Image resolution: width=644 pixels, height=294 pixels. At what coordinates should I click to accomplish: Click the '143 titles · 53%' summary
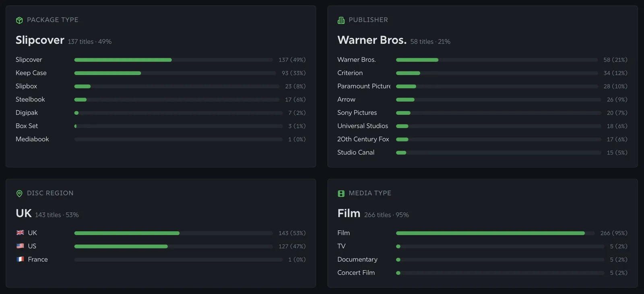(57, 215)
